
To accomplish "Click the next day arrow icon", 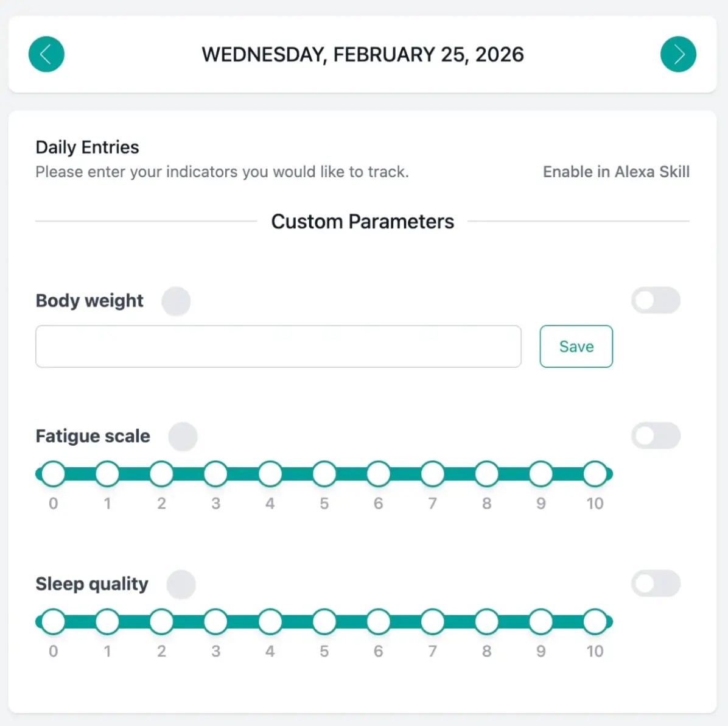I will click(x=678, y=54).
